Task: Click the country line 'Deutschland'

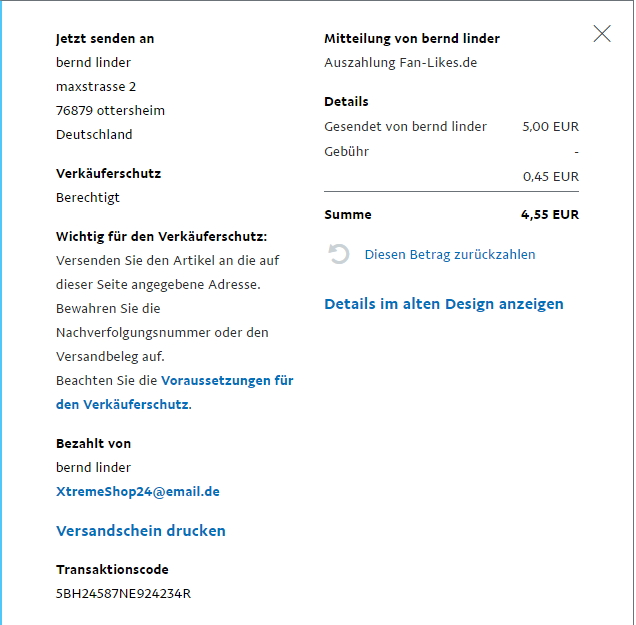Action: click(94, 135)
